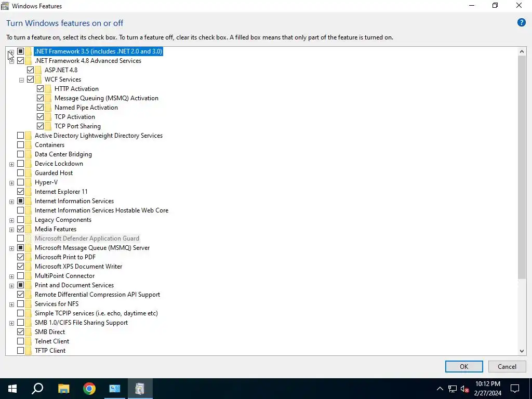Select the Windows Features taskbar icon
Screen dimensions: 532x399
point(140,389)
